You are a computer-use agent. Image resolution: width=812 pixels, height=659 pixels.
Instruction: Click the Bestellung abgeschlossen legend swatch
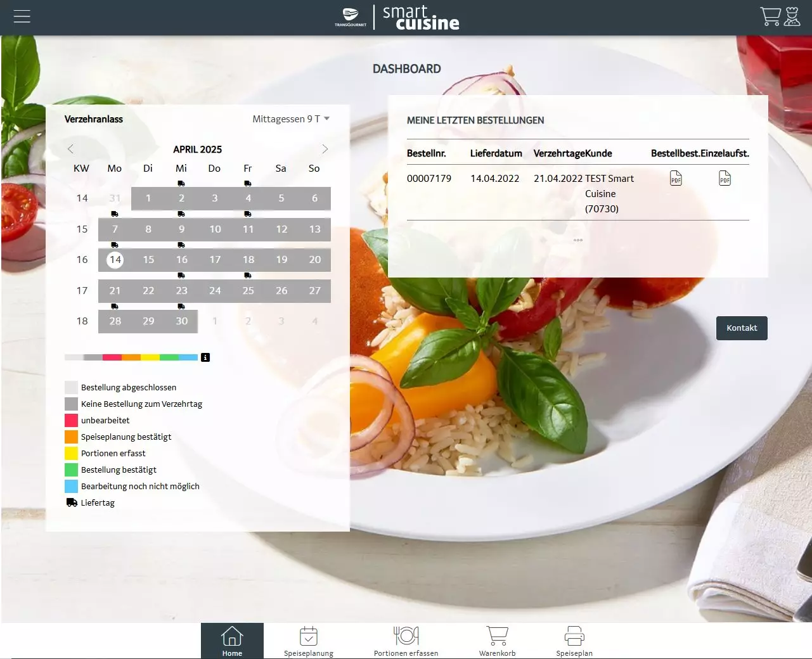click(x=71, y=387)
